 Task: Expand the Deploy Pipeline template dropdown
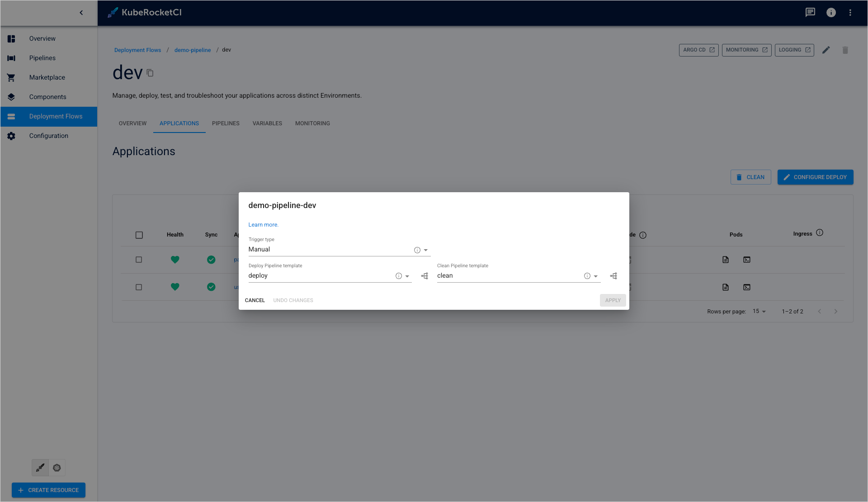point(407,276)
